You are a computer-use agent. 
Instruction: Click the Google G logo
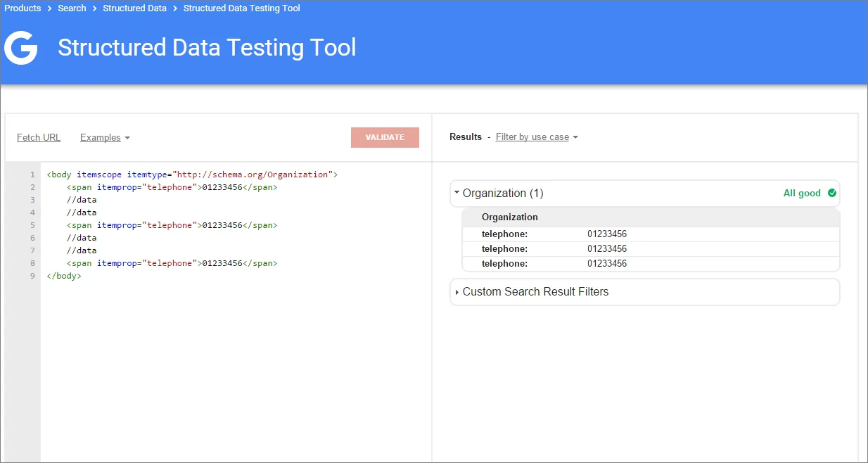click(20, 49)
